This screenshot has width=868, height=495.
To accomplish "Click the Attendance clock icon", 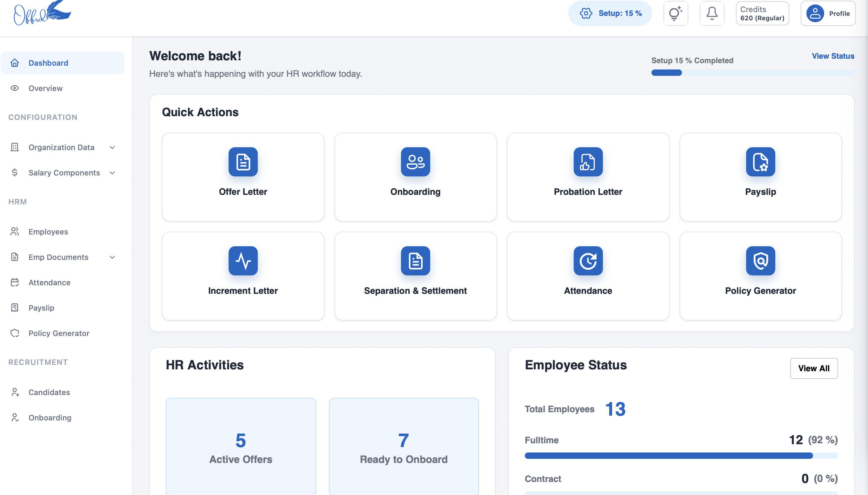I will 588,261.
